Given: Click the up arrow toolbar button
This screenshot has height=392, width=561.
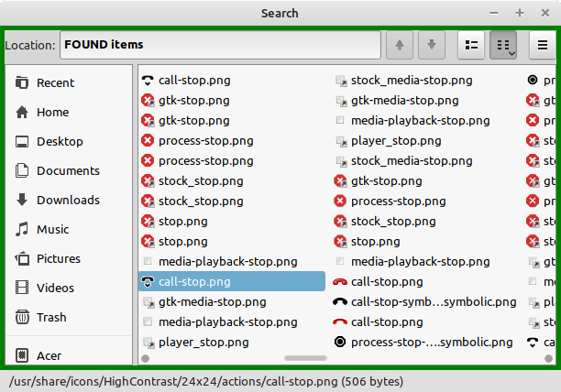Looking at the screenshot, I should (x=400, y=45).
